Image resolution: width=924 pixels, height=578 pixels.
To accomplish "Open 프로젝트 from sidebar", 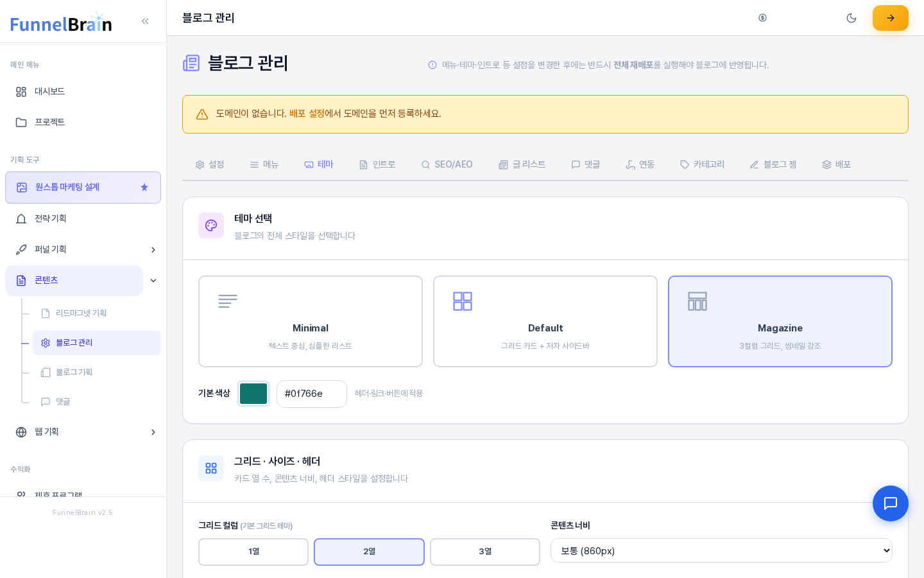I will [x=83, y=122].
